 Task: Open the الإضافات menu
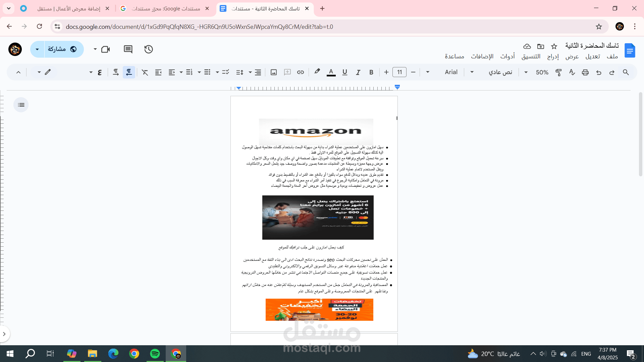tap(482, 56)
